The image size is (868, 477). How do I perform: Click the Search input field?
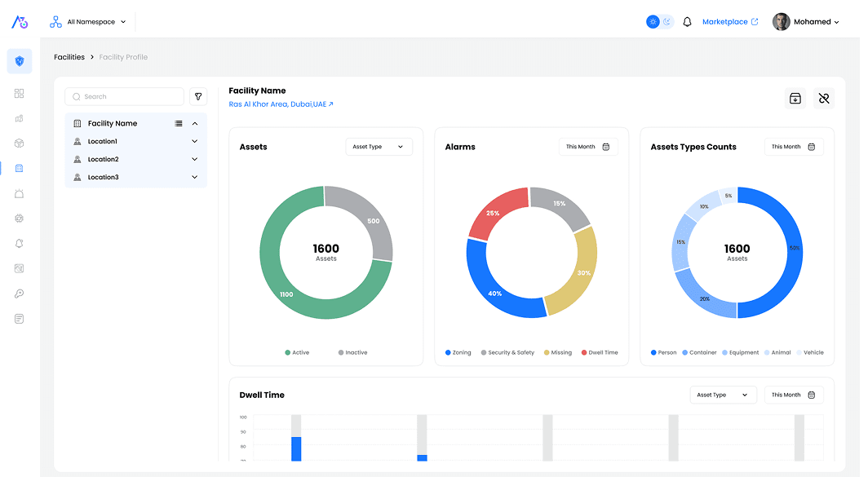[125, 96]
